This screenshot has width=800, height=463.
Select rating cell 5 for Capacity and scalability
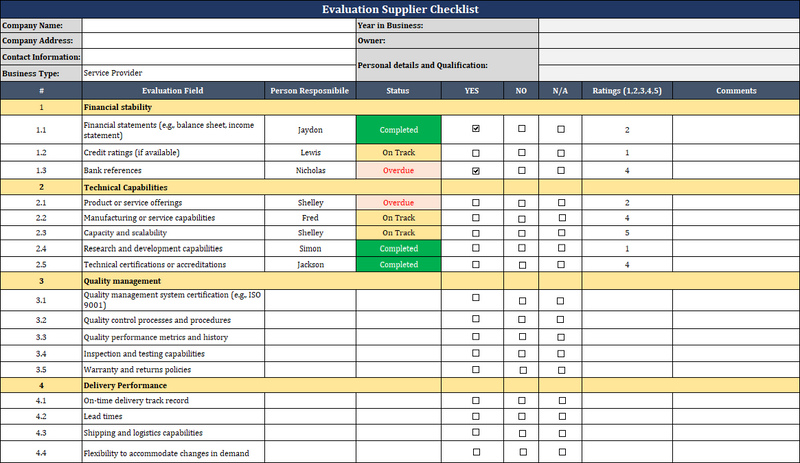627,233
